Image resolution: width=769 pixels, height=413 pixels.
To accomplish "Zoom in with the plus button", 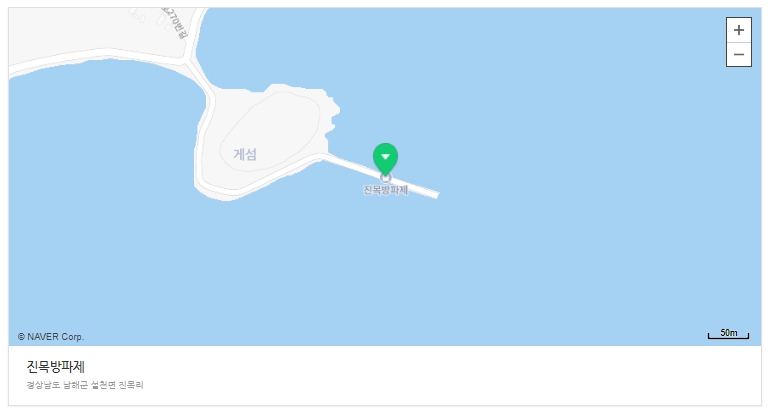I will point(739,30).
